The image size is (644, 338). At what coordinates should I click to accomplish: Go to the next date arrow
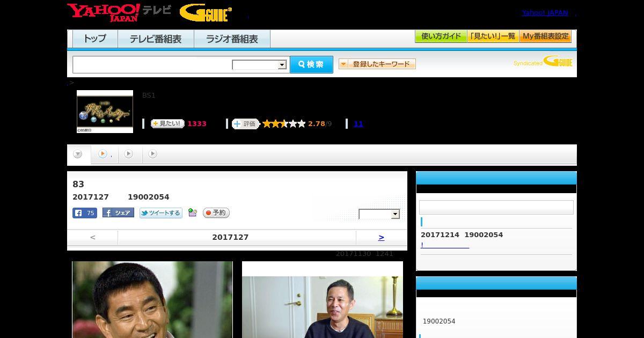[x=381, y=237]
